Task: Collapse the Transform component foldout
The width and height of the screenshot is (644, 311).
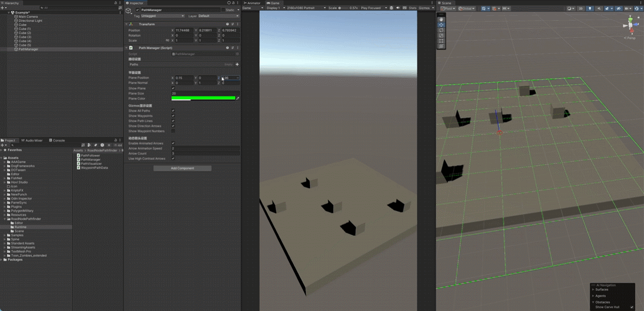Action: click(127, 24)
